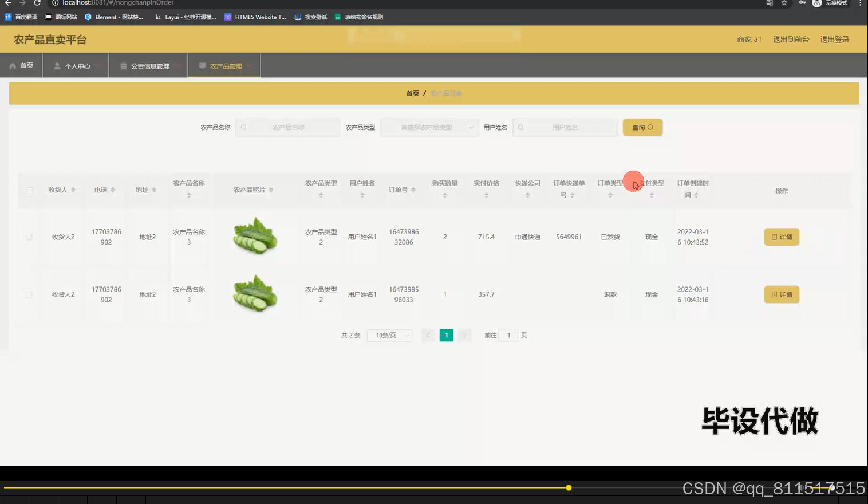Click the 申通快递 cell

pyautogui.click(x=527, y=237)
